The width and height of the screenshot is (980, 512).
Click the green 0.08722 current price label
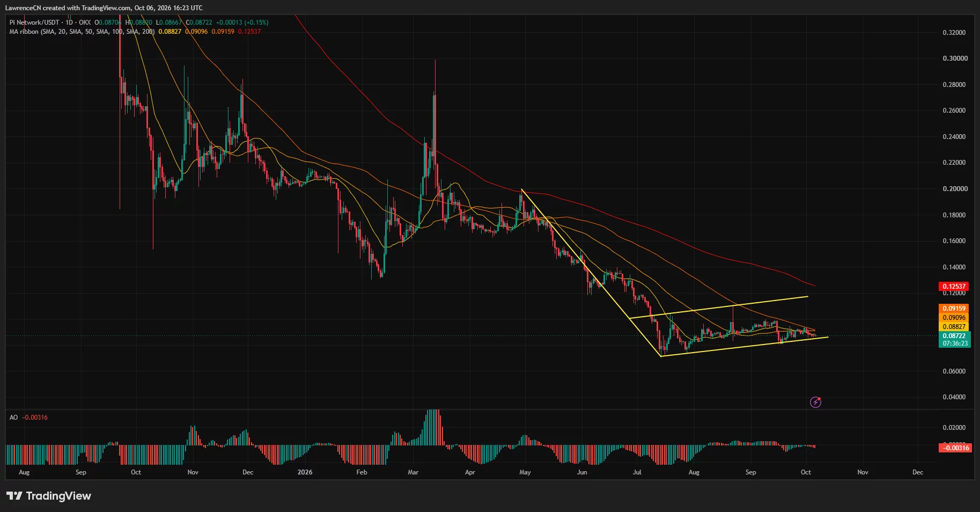pyautogui.click(x=954, y=336)
